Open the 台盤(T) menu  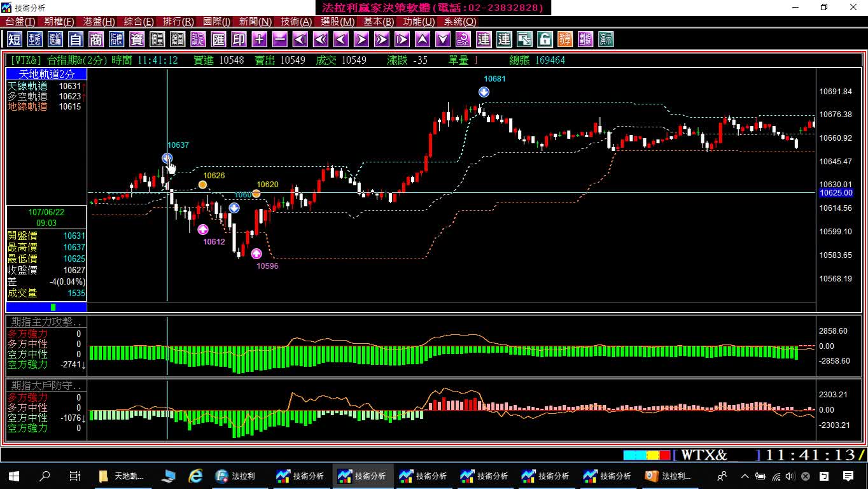[20, 22]
